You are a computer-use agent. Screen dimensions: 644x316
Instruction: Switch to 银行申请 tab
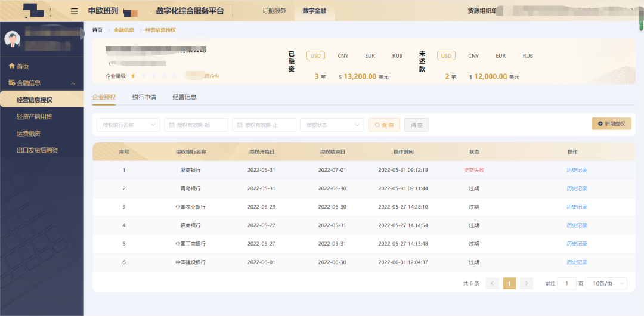point(144,97)
